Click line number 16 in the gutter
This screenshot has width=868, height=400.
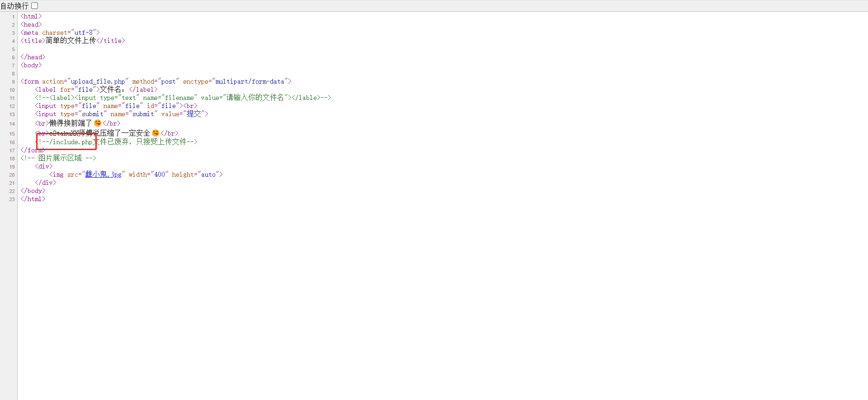(x=12, y=142)
